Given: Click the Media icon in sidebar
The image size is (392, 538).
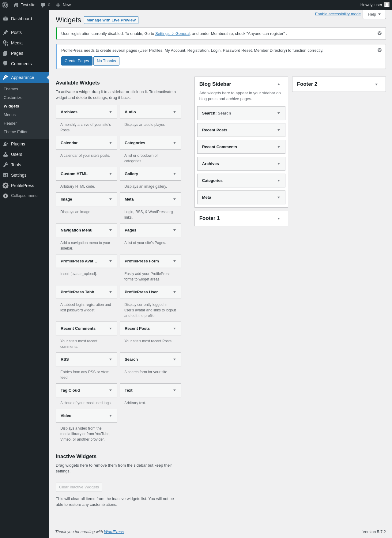Looking at the screenshot, I should [x=6, y=43].
